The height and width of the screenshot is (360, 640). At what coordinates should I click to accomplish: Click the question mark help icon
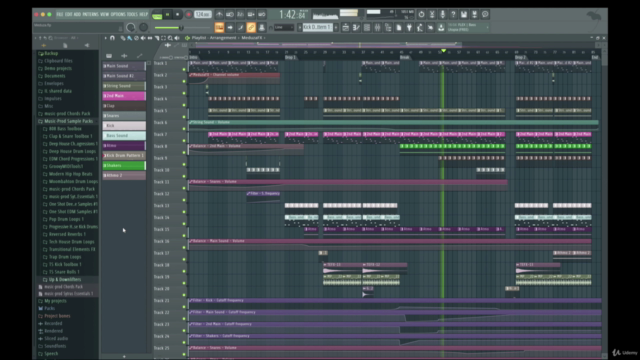click(x=453, y=14)
